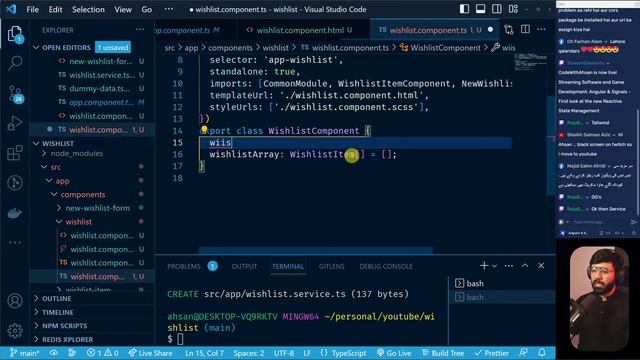Switch to the Debug Console tab

coord(386,266)
